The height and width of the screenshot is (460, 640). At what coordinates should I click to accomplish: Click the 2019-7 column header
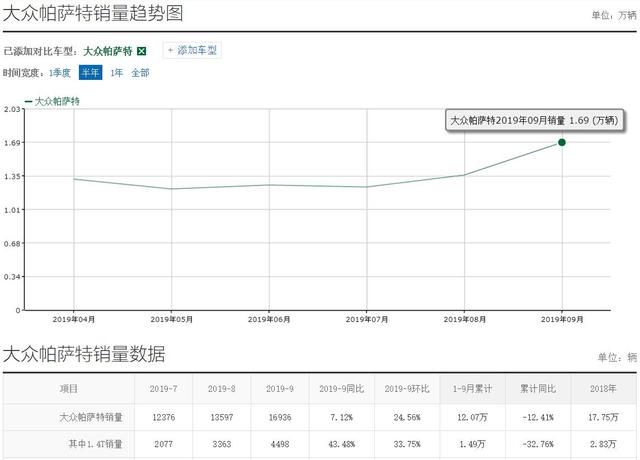click(x=163, y=389)
